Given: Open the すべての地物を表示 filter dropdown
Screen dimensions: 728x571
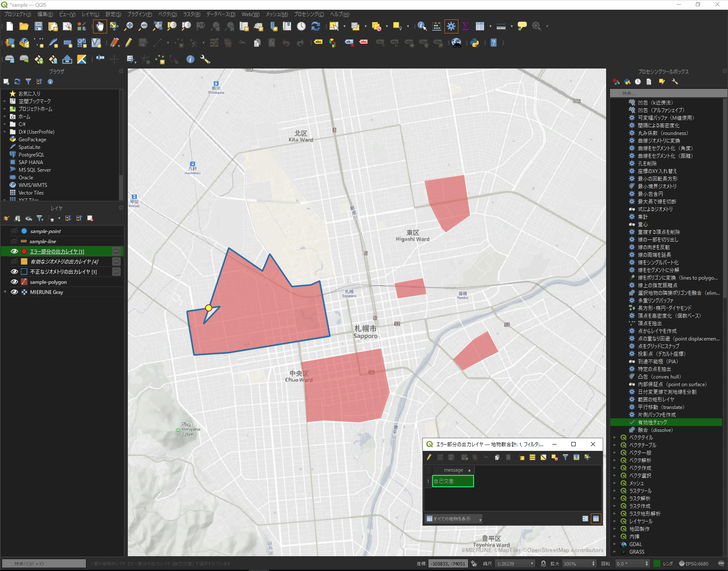Looking at the screenshot, I should click(x=454, y=519).
